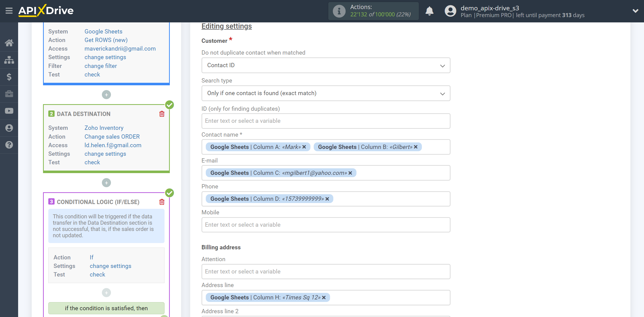Screen dimensions: 644x317
Task: Click check link for Conditional Logic test
Action: pyautogui.click(x=98, y=275)
